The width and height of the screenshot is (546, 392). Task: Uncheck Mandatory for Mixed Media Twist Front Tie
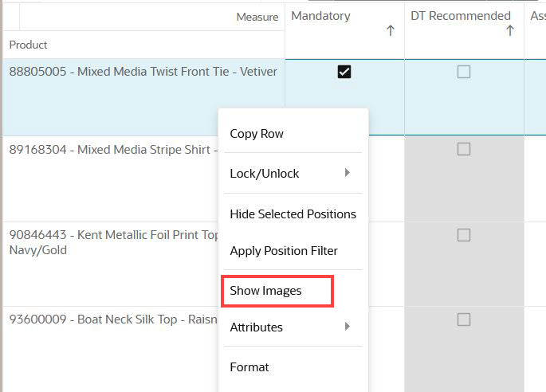pos(344,72)
